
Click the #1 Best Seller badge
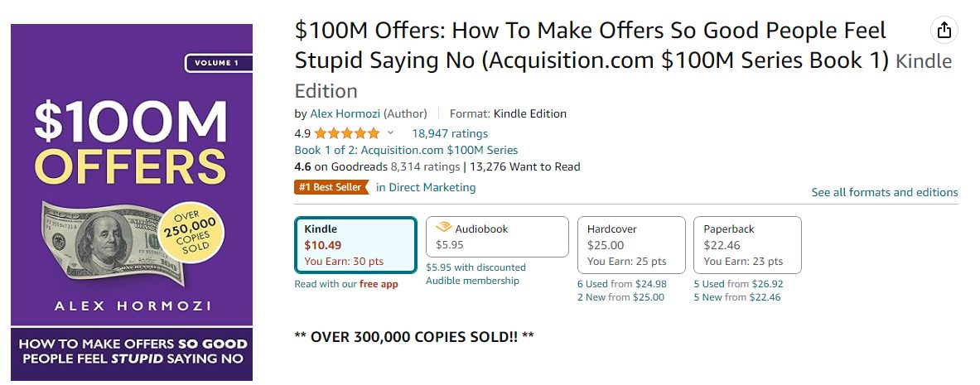(331, 187)
